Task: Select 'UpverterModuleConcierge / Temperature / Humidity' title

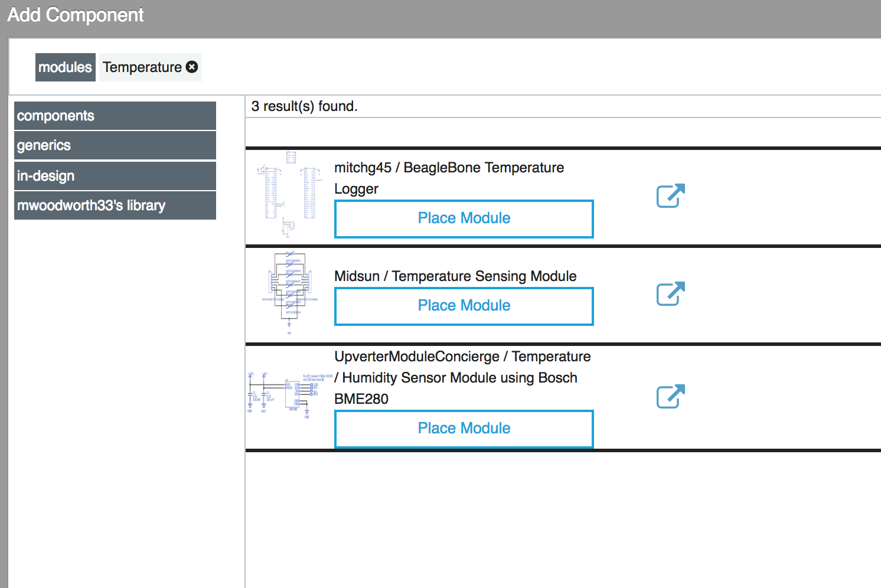Action: coord(463,378)
